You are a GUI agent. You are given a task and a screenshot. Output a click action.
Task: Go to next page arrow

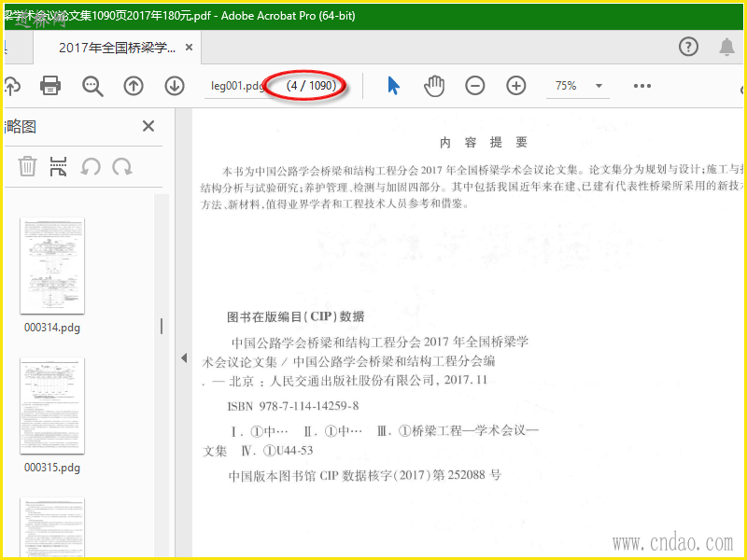[175, 86]
